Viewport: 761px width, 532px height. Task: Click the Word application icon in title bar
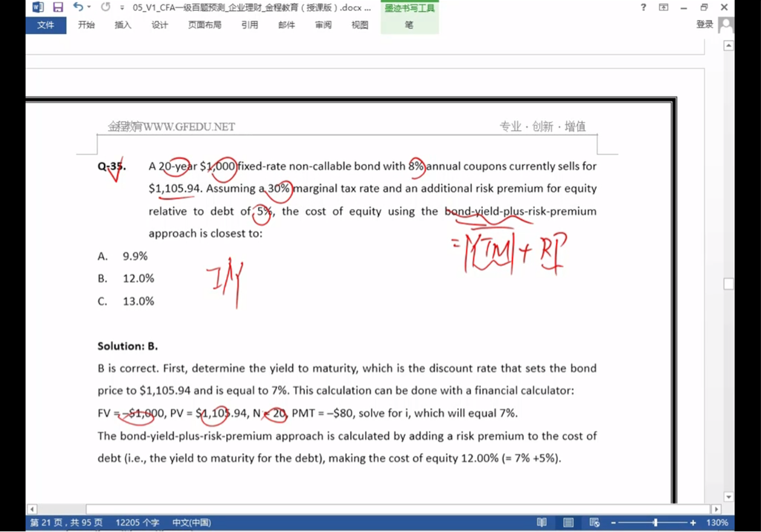(37, 7)
